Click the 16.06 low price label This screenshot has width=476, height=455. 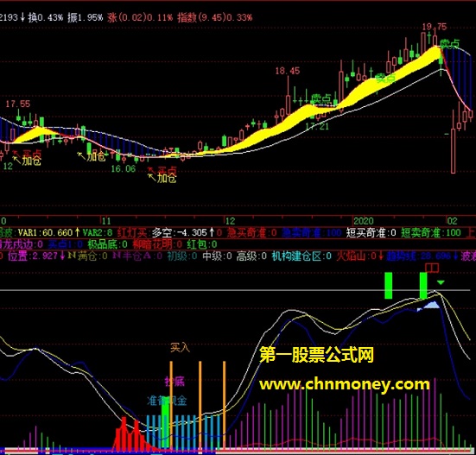pos(124,168)
